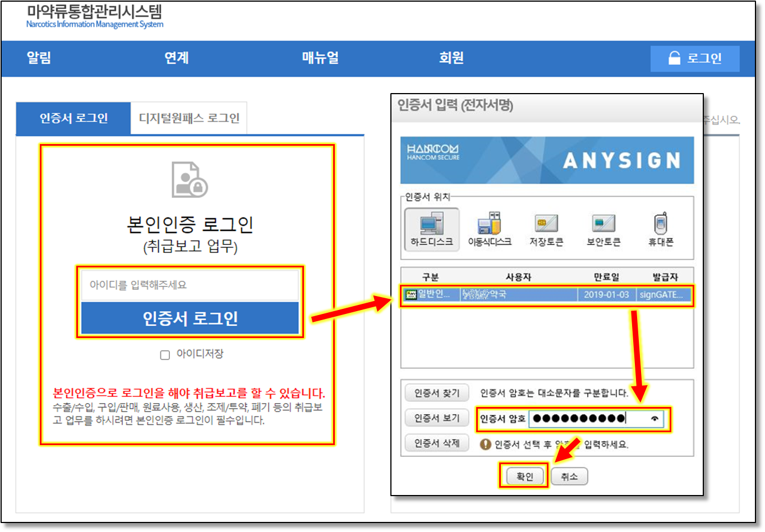Screen dimensions: 765x532
Task: Select the certificate row expiring 2019-01-03
Action: (547, 294)
